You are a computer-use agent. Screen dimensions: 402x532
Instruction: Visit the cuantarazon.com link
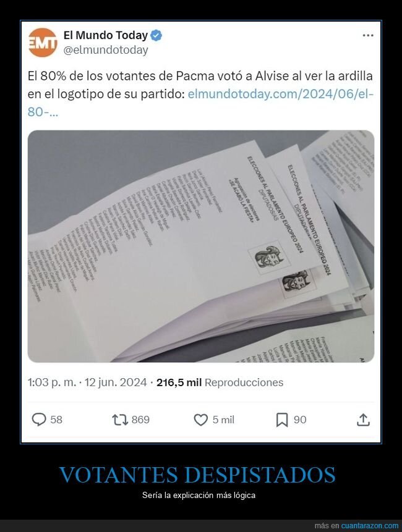tap(370, 526)
